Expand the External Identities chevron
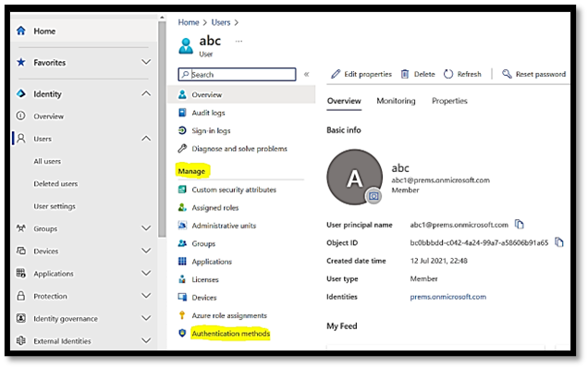 pyautogui.click(x=146, y=340)
